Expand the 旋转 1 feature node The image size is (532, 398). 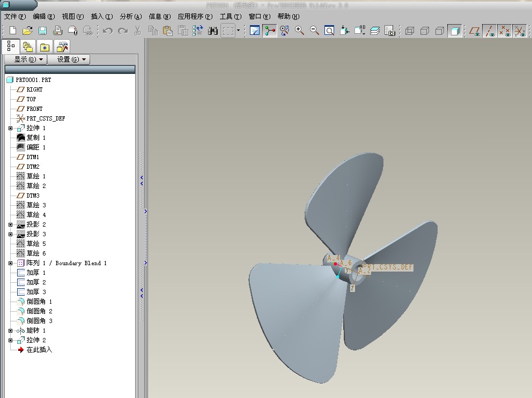(11, 331)
